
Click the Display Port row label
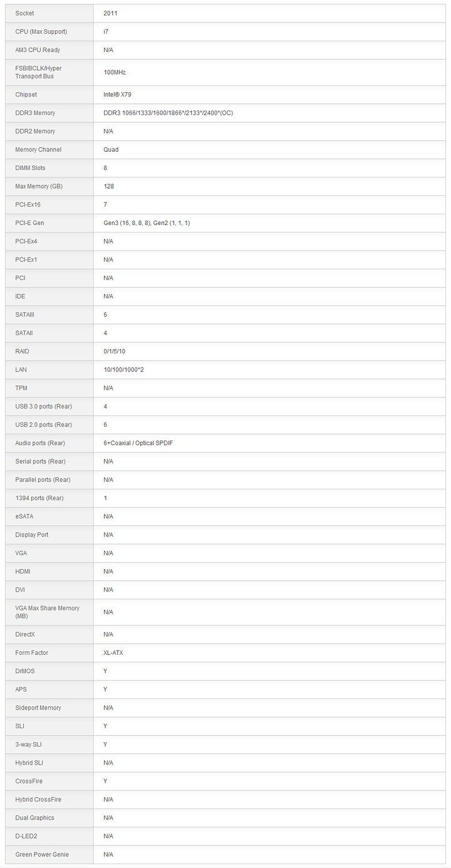[32, 535]
